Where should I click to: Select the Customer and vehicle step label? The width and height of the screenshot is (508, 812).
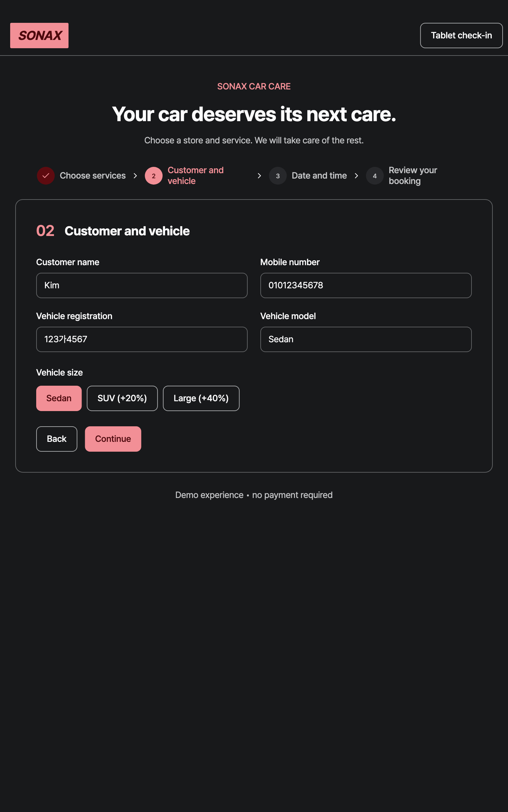pos(196,176)
